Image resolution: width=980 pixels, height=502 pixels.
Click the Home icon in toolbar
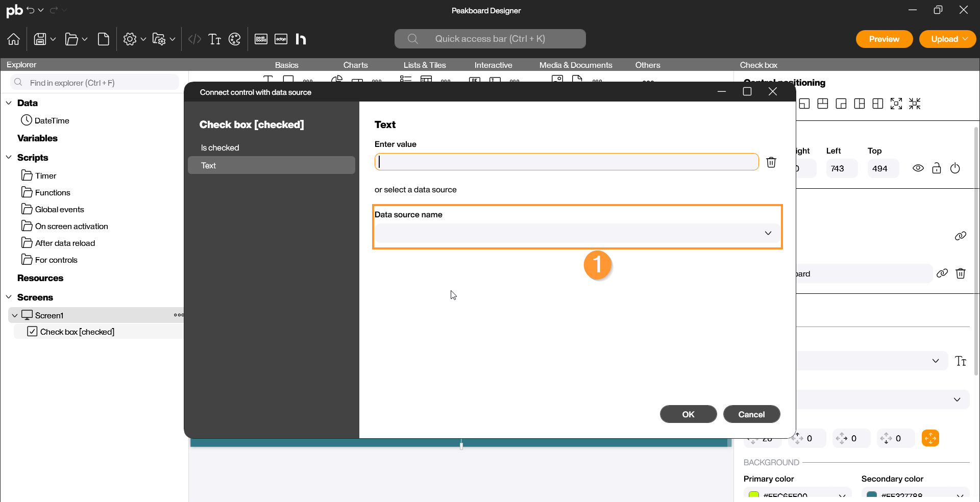[14, 39]
